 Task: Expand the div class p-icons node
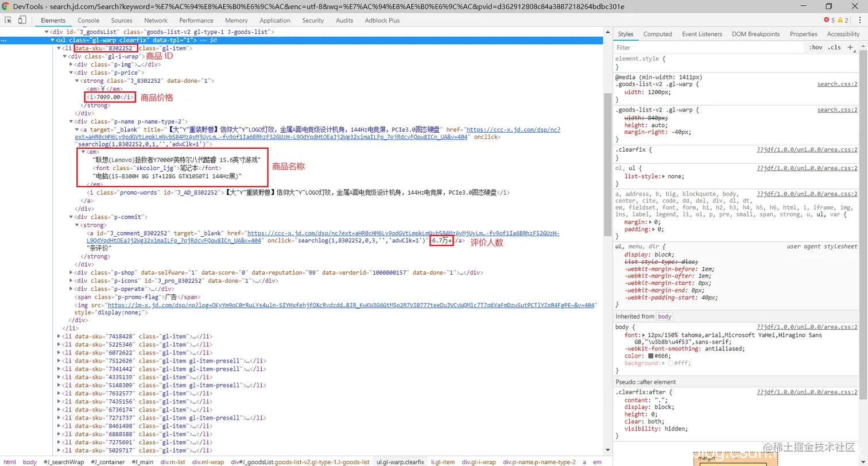click(71, 281)
